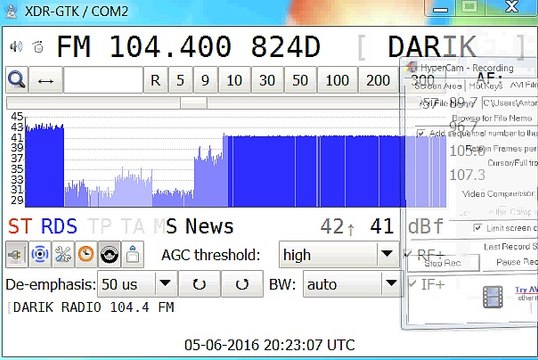Click the DARIK RADIO 104.4 FM radiotext
This screenshot has height=360, width=538.
coord(93,307)
